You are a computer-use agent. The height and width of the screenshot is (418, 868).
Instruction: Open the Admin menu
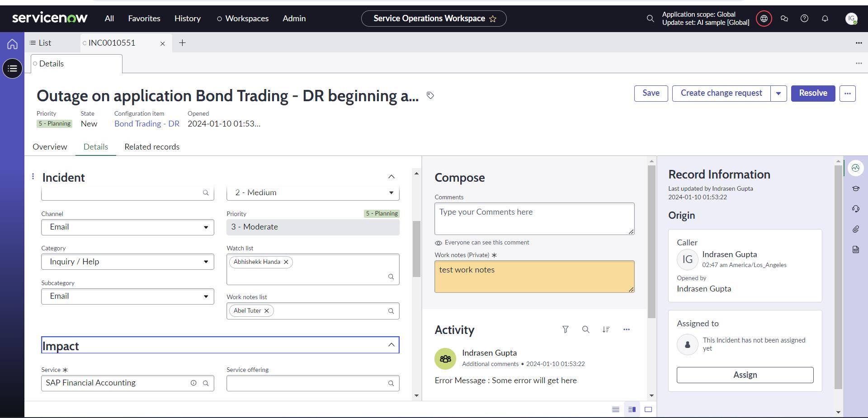pos(294,19)
